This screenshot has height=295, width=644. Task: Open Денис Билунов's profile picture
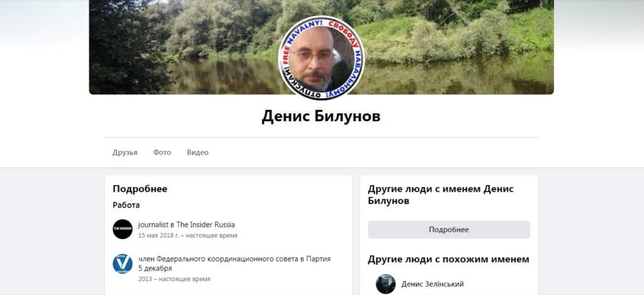click(x=321, y=57)
